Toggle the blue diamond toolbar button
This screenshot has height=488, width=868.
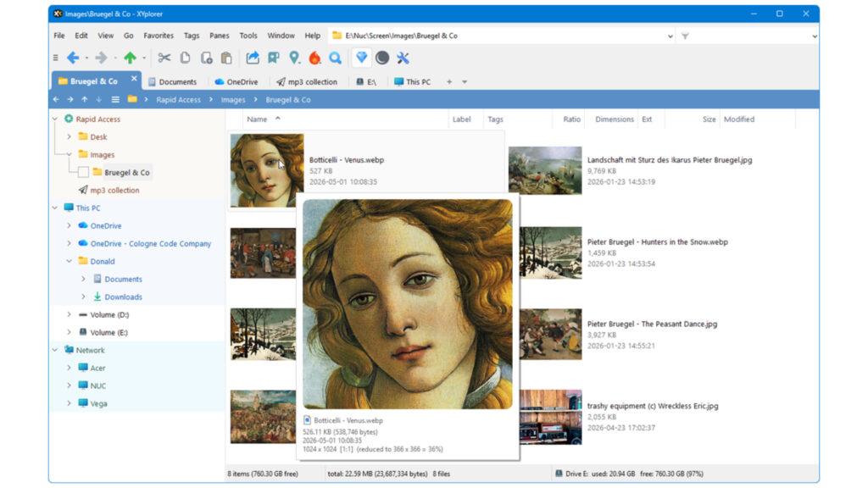coord(361,58)
